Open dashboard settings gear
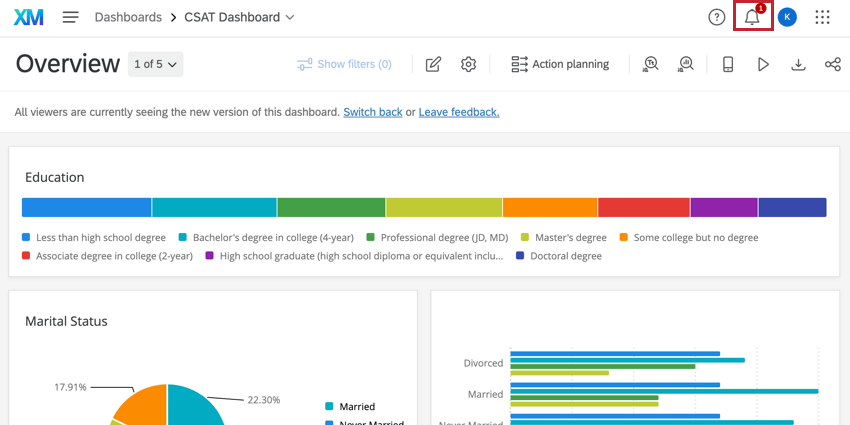 468,64
